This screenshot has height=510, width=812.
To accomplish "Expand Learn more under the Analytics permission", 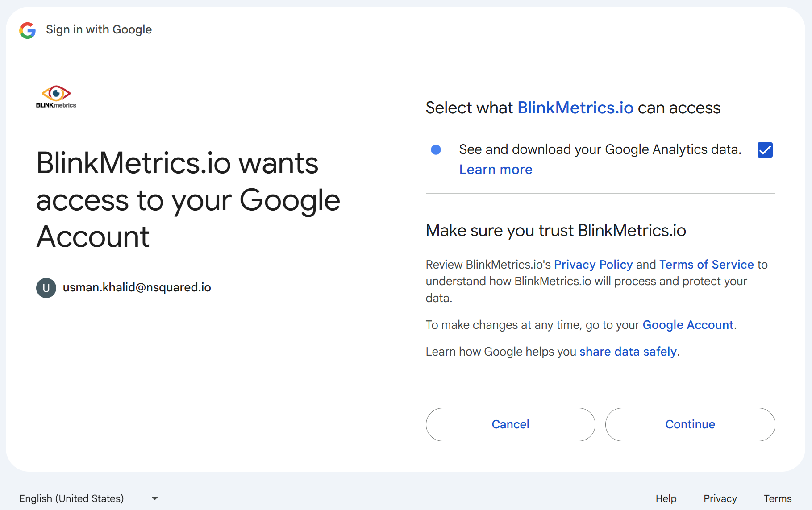I will [x=496, y=170].
